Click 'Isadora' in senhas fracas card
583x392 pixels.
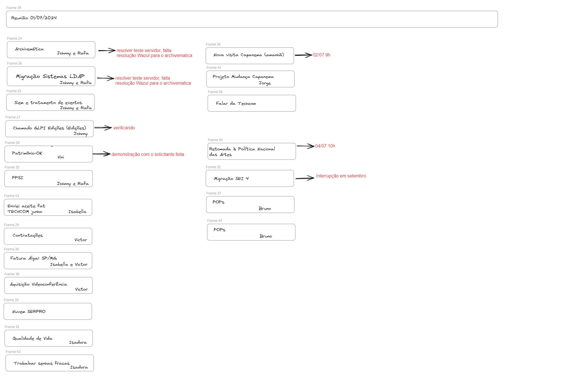coord(79,367)
